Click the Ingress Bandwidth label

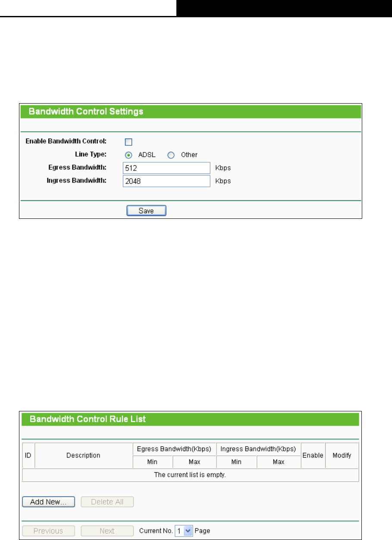pyautogui.click(x=77, y=180)
